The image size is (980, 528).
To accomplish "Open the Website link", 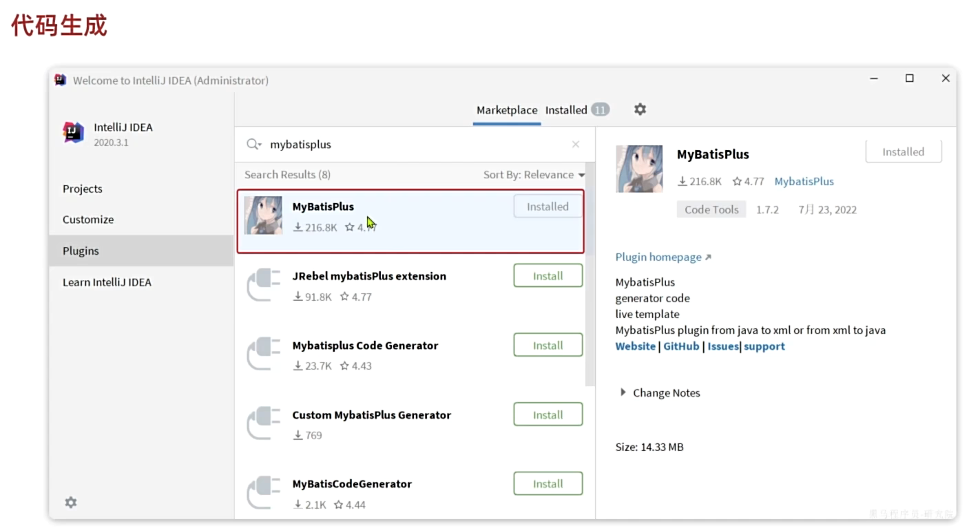I will pyautogui.click(x=636, y=346).
